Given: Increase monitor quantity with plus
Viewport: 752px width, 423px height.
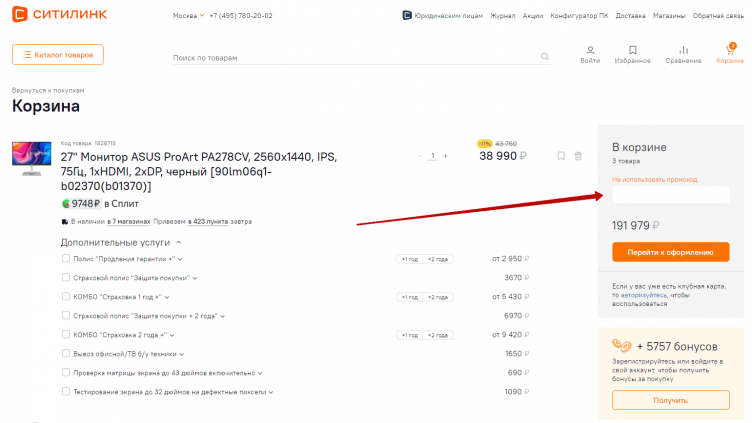Looking at the screenshot, I should pos(446,156).
